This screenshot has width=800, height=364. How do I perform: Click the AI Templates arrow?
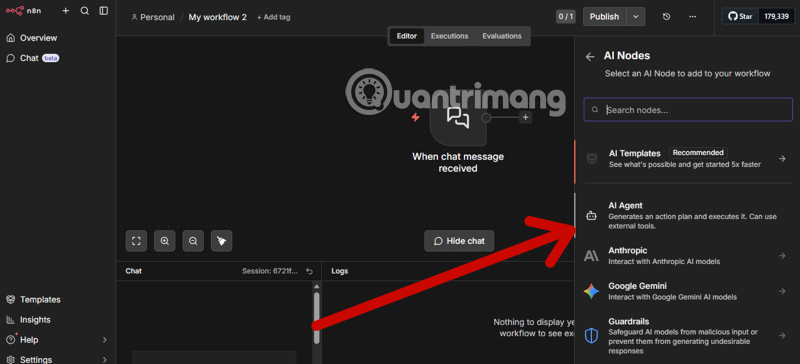tap(782, 159)
